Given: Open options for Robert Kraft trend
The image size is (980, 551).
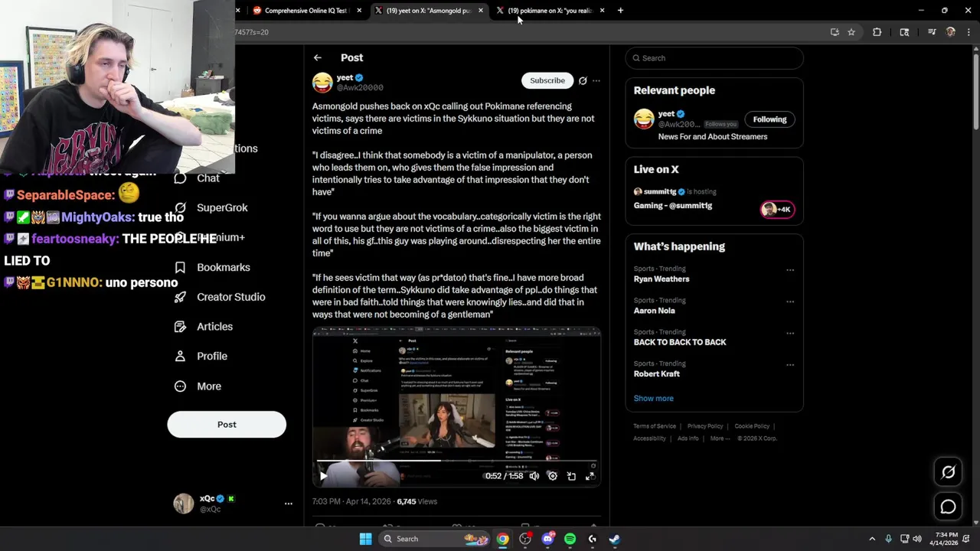Looking at the screenshot, I should 790,365.
